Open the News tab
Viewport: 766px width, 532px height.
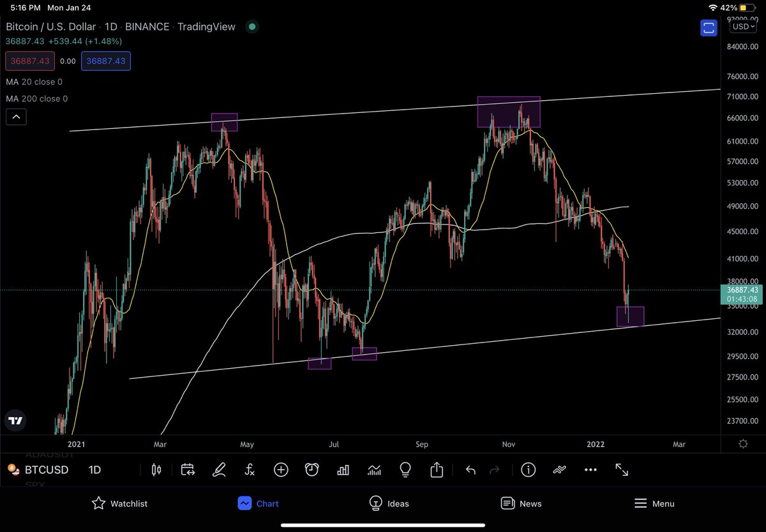pos(522,503)
